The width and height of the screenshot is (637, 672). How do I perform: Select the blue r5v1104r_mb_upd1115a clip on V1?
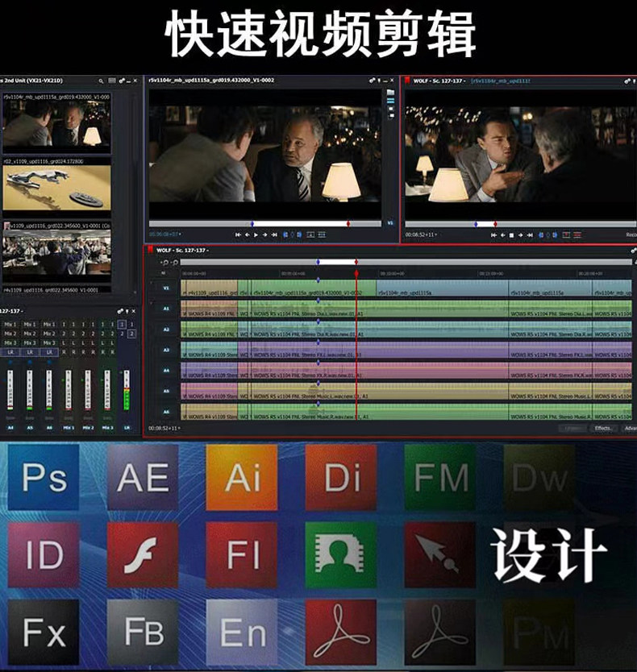click(442, 288)
